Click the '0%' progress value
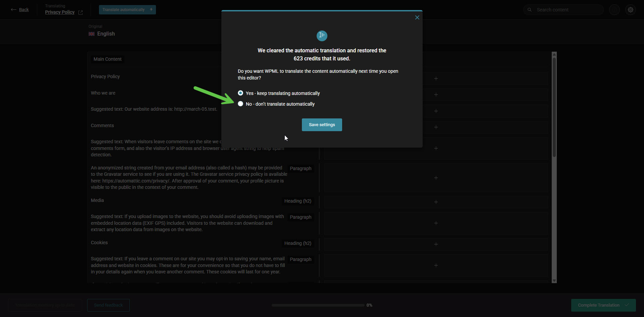 tap(369, 305)
